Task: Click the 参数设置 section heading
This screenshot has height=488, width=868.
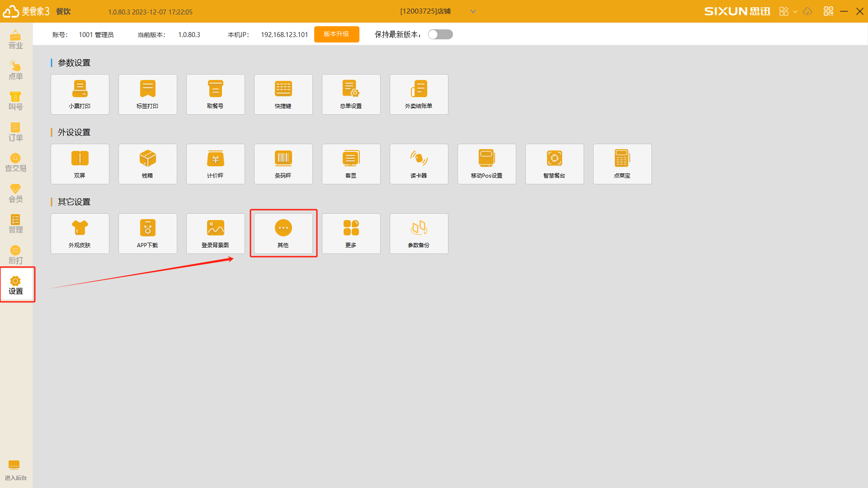Action: (x=74, y=63)
